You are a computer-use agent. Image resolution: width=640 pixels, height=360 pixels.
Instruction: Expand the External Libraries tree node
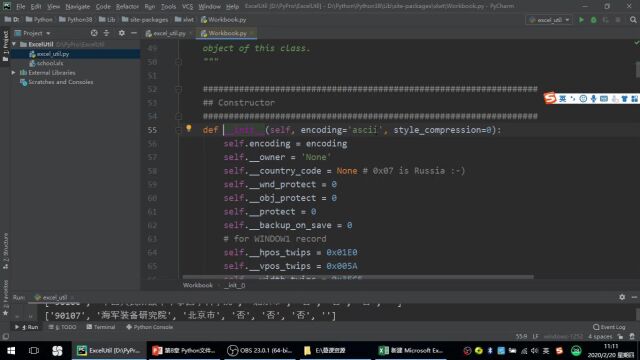pyautogui.click(x=13, y=73)
